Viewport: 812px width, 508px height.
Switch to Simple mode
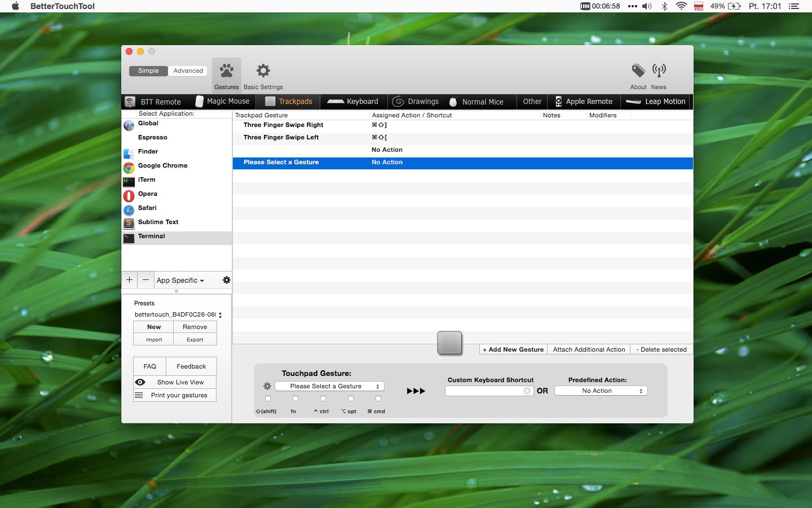148,71
